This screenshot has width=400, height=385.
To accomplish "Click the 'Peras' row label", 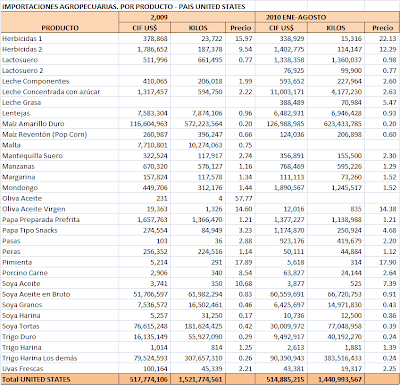I will coord(60,252).
